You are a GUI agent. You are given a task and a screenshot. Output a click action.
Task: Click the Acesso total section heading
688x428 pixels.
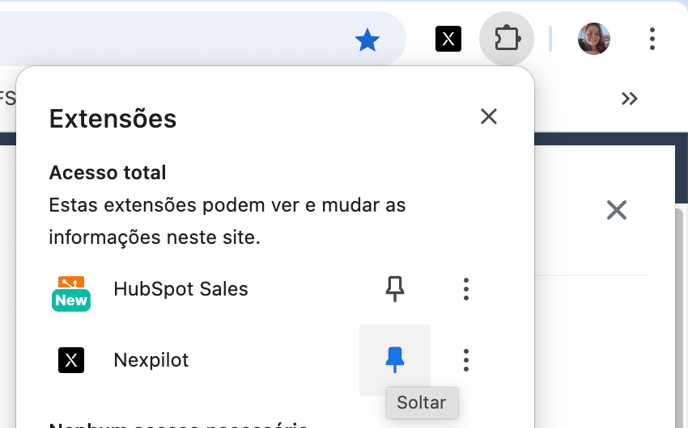point(107,173)
